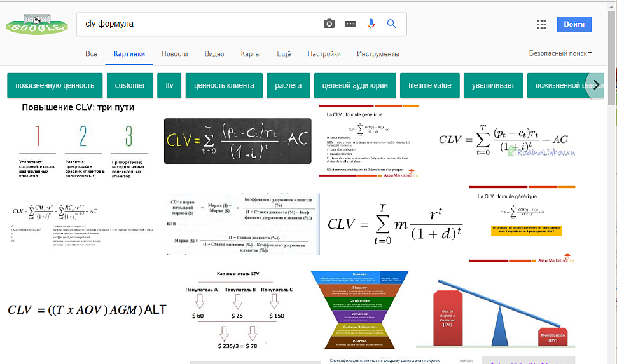The height and width of the screenshot is (364, 617).
Task: Open first 'La CLV : formule générique' image
Action: 369,141
